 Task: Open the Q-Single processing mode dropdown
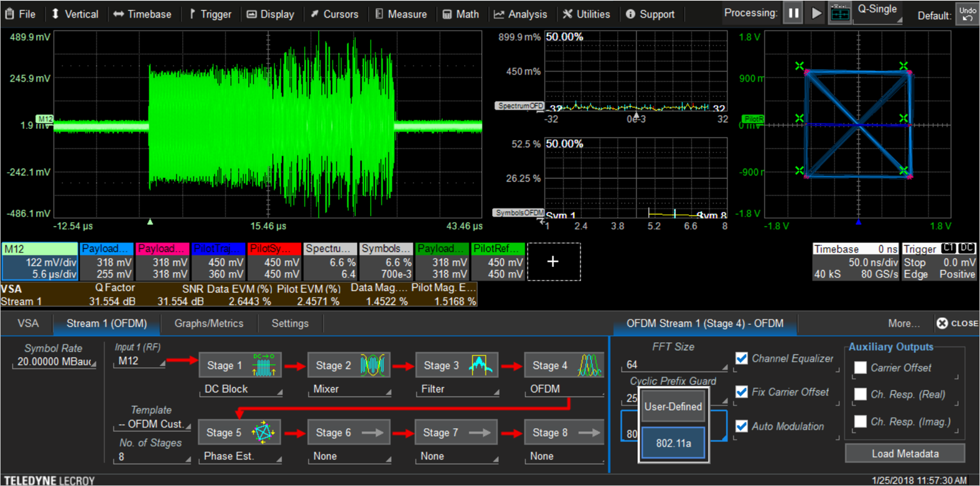(878, 13)
